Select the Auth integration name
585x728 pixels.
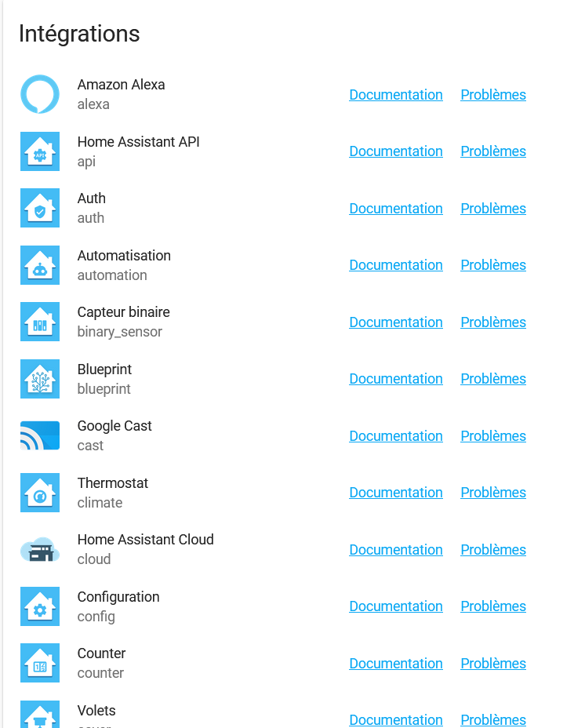pyautogui.click(x=92, y=198)
